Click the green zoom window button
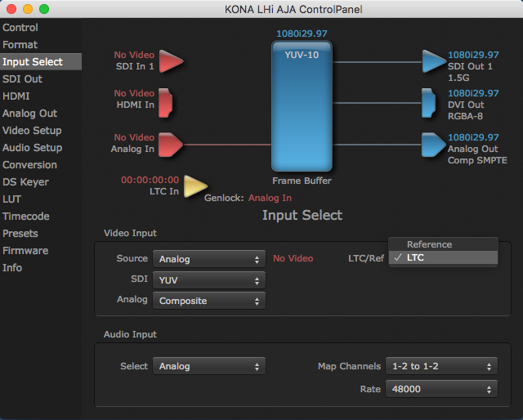Screen dimensions: 523x420 [44, 9]
